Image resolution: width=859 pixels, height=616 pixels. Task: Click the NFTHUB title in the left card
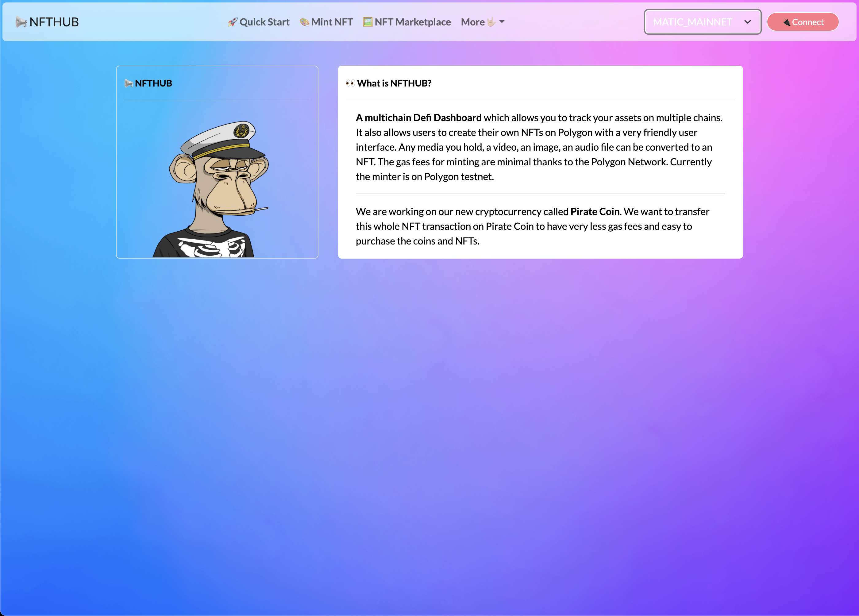153,83
